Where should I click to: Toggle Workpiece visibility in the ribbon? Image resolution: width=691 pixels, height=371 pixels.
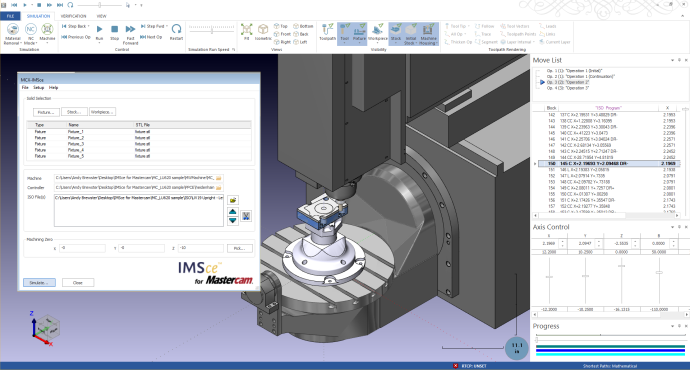pyautogui.click(x=378, y=32)
